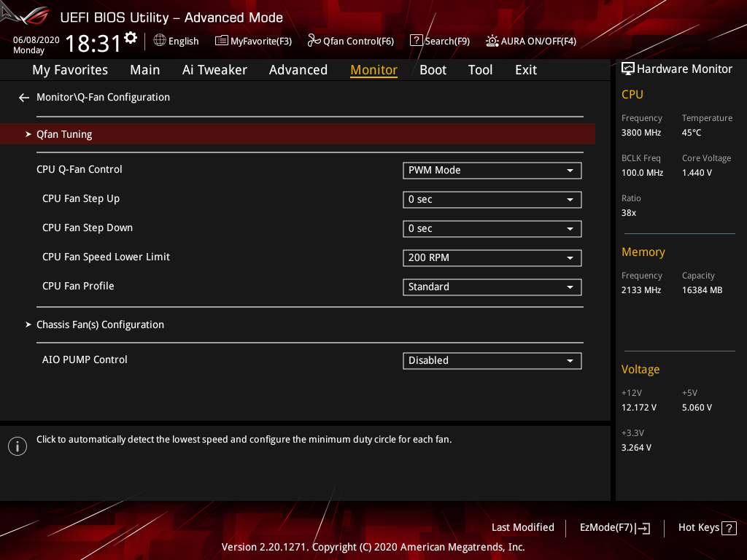Click Last Modified button
The width and height of the screenshot is (747, 560).
(522, 528)
